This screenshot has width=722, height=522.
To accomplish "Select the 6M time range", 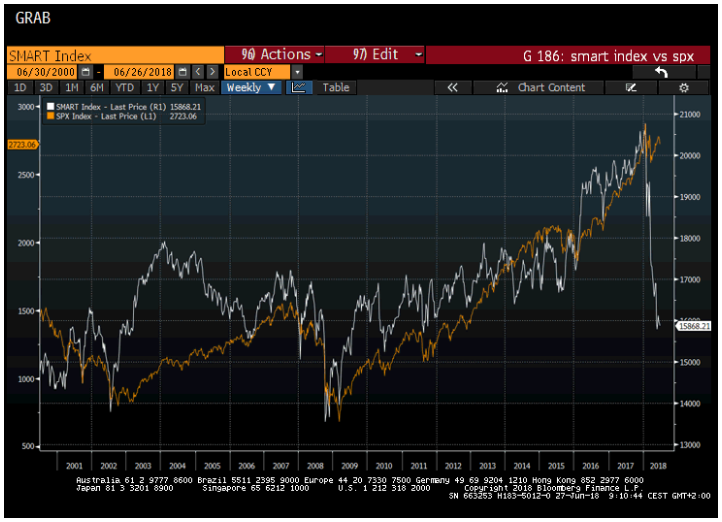I will coord(97,87).
